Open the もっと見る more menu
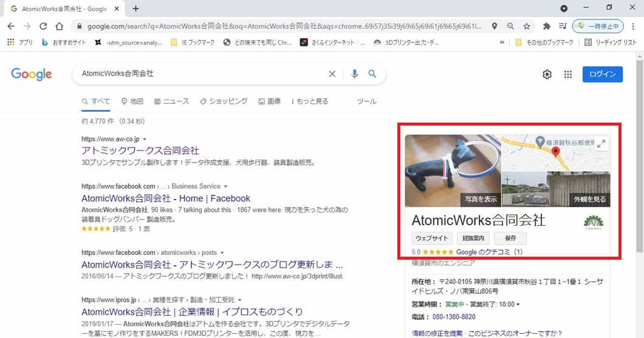The height and width of the screenshot is (338, 644). tap(310, 101)
